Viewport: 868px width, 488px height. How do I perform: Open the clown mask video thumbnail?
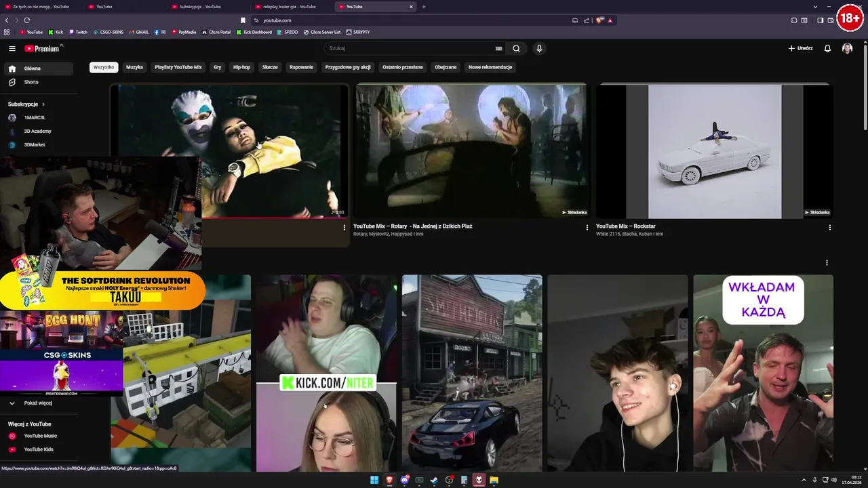[x=230, y=150]
